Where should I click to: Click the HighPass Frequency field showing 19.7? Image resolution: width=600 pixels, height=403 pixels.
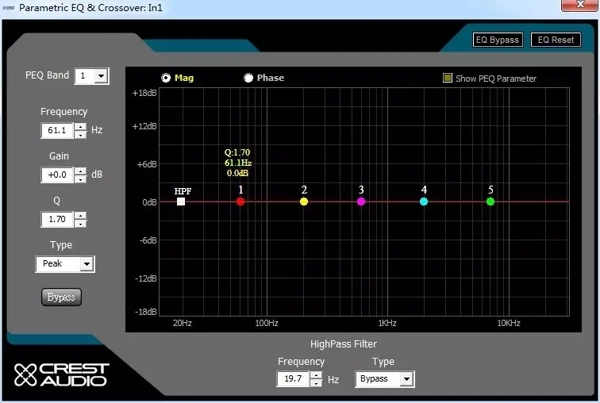(293, 379)
